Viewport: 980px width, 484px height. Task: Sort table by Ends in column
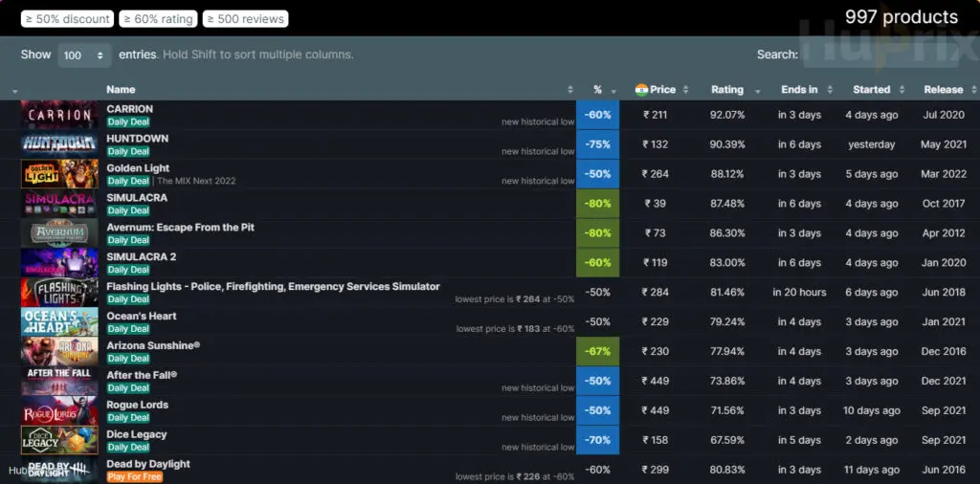click(799, 90)
